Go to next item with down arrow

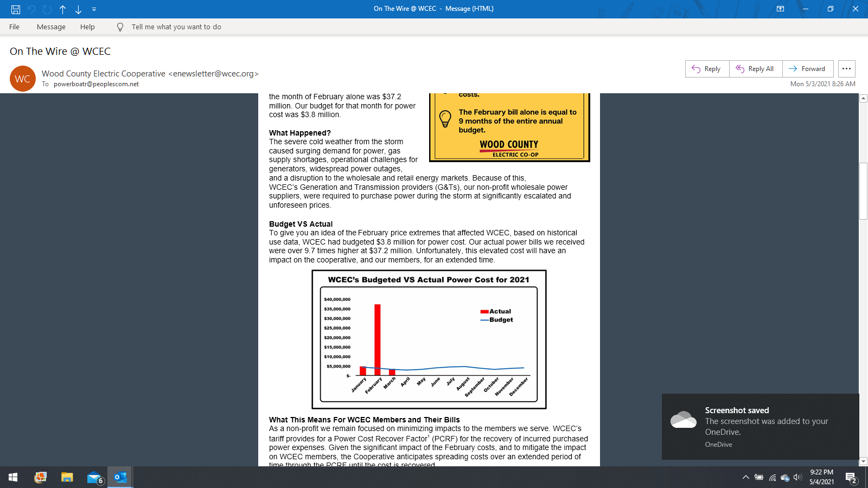click(x=78, y=9)
